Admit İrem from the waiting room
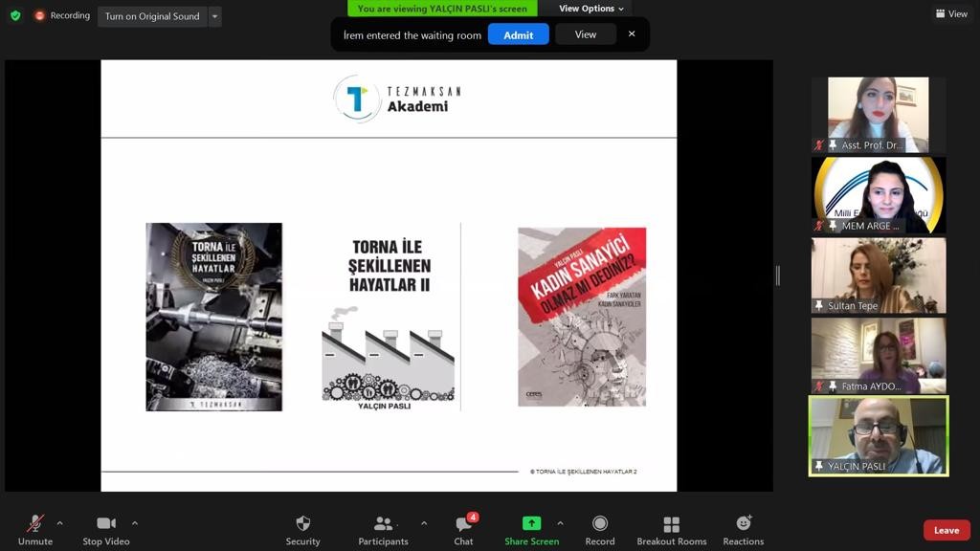This screenshot has width=980, height=551. coord(518,34)
